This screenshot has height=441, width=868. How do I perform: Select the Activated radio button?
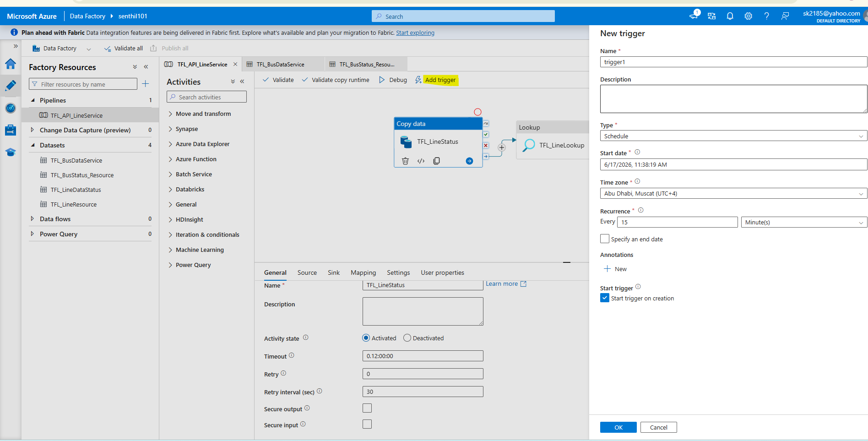(x=366, y=338)
